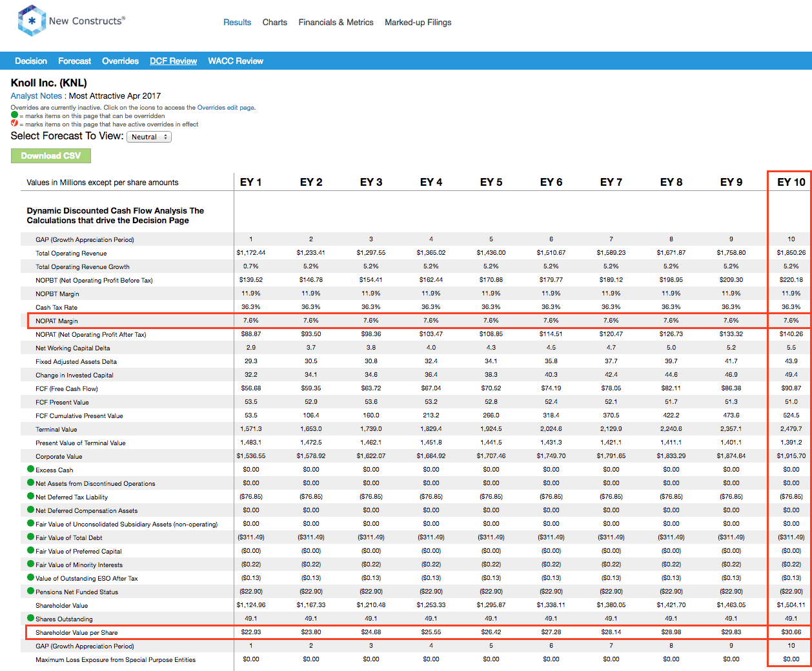Click the EY 1 share value $22.93

point(251,632)
